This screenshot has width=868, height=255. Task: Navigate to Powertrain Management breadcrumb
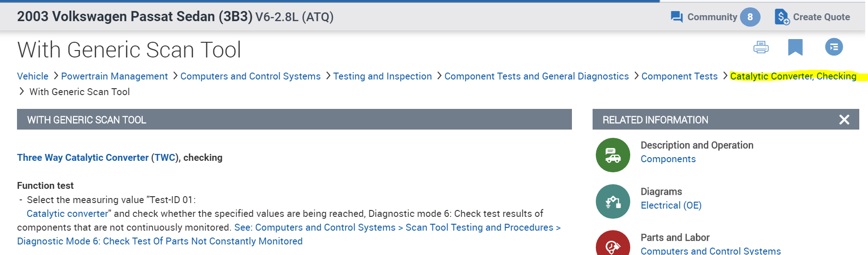pos(114,76)
